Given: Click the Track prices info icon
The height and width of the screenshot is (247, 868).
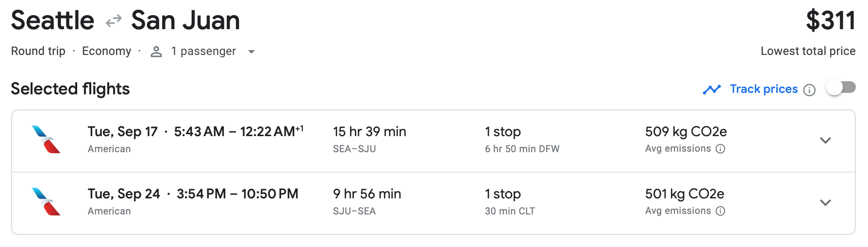Looking at the screenshot, I should [x=809, y=90].
